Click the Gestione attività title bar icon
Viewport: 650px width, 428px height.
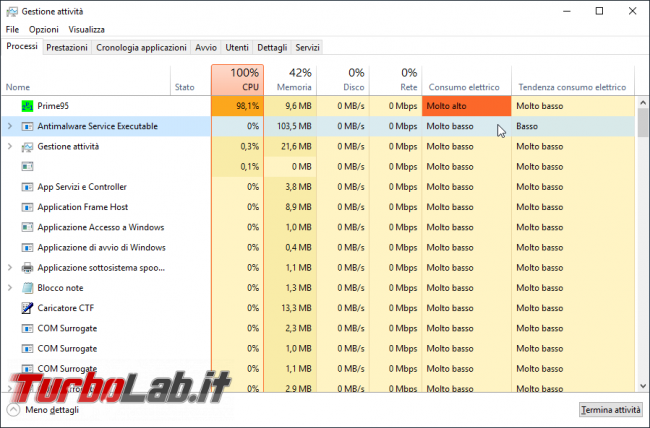tap(12, 12)
